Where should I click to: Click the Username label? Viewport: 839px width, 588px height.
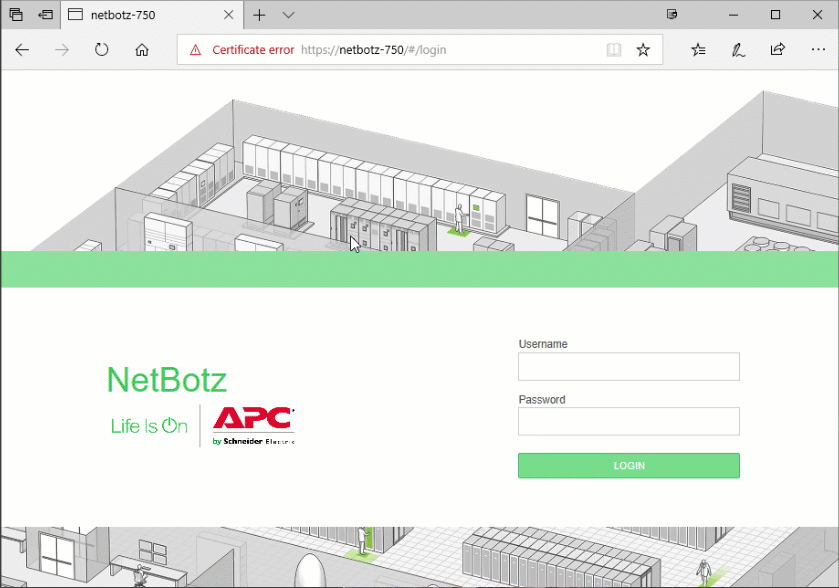click(x=543, y=344)
